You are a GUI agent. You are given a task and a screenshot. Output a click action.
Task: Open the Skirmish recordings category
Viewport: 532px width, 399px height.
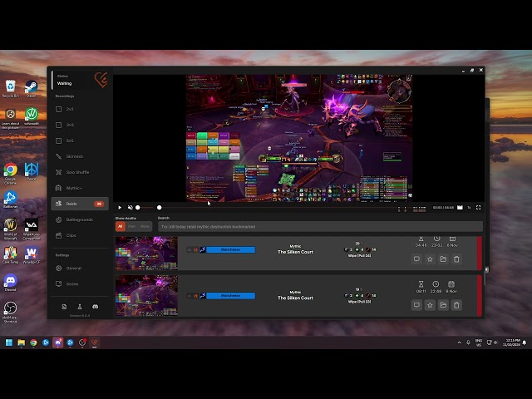[x=80, y=156]
